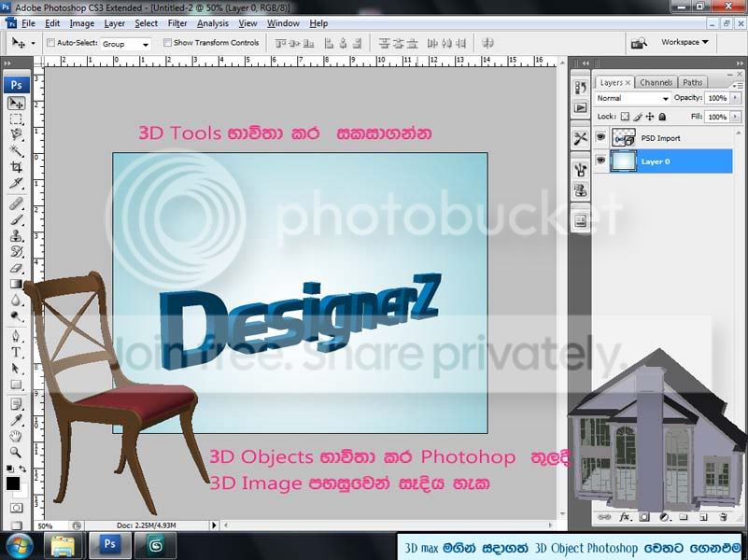The image size is (748, 560).
Task: Open the status bar info arrow
Action: (x=214, y=525)
